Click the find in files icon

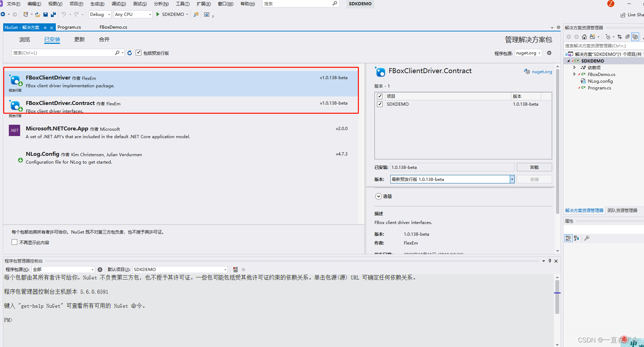click(x=196, y=14)
